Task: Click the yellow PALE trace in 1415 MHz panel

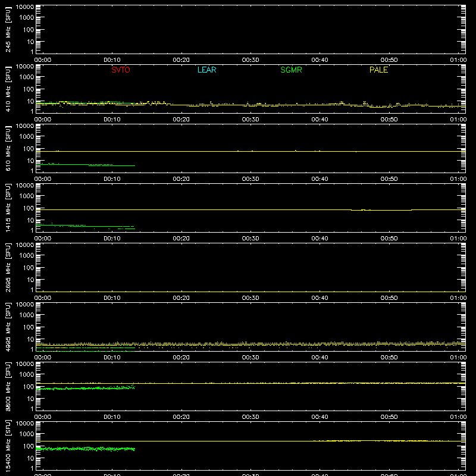Action: click(250, 210)
